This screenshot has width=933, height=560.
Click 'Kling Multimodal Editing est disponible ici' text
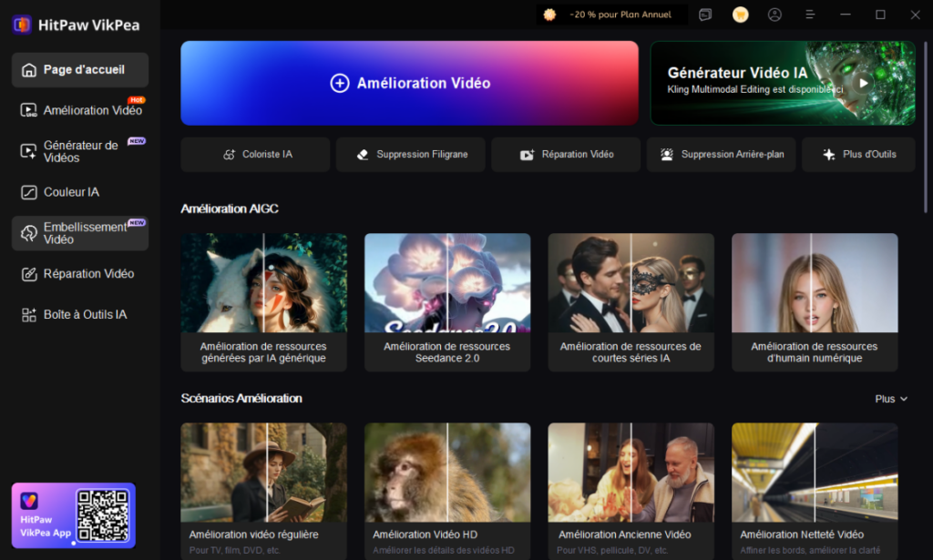click(x=755, y=90)
